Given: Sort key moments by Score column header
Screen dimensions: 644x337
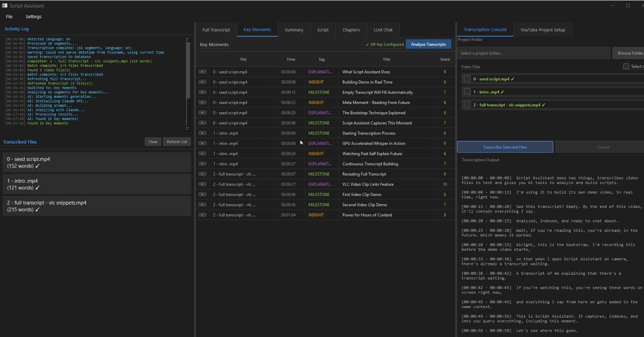Looking at the screenshot, I should [x=445, y=59].
